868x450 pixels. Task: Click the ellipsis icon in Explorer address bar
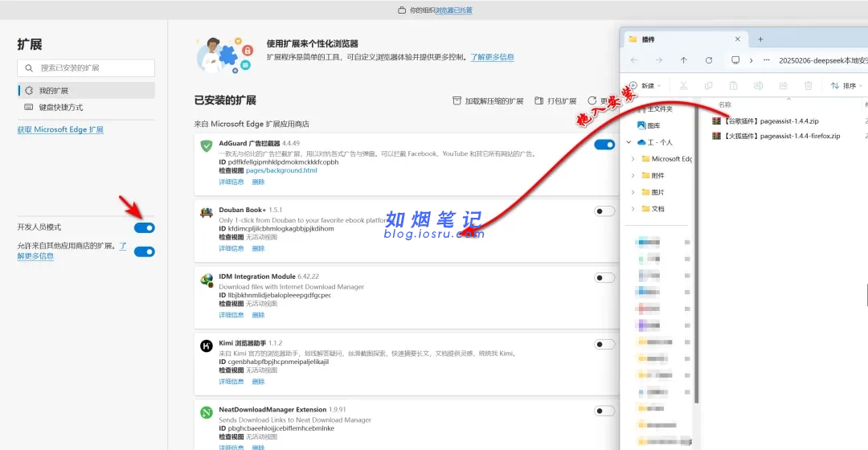(x=767, y=60)
